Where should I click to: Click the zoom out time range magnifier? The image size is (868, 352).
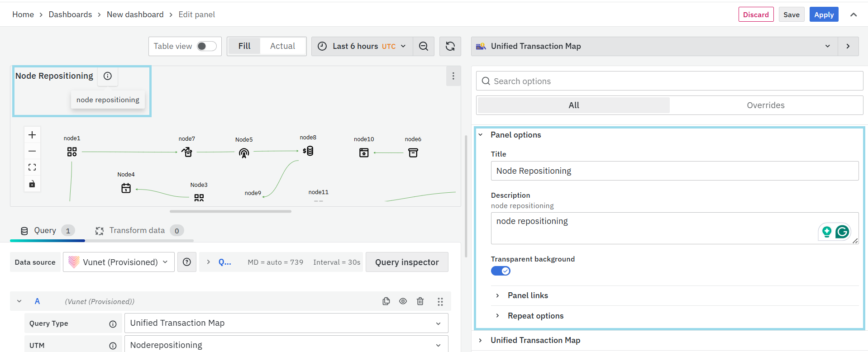click(x=424, y=46)
